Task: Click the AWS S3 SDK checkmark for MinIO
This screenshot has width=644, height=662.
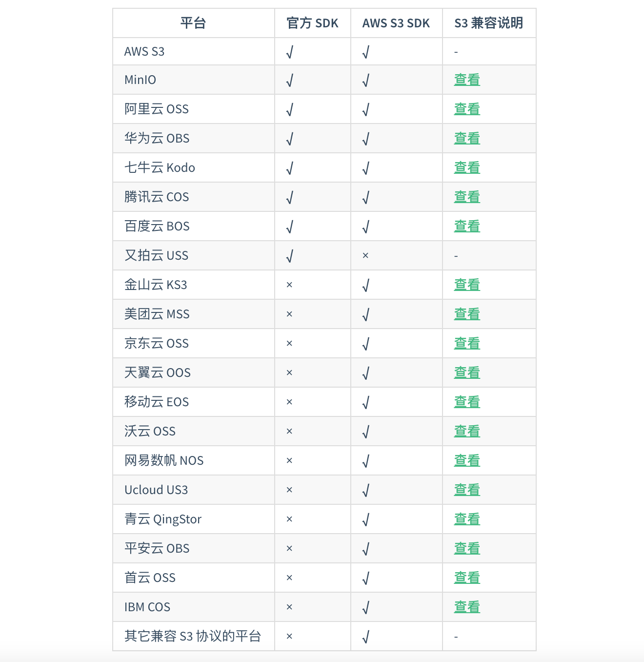Action: pos(366,80)
